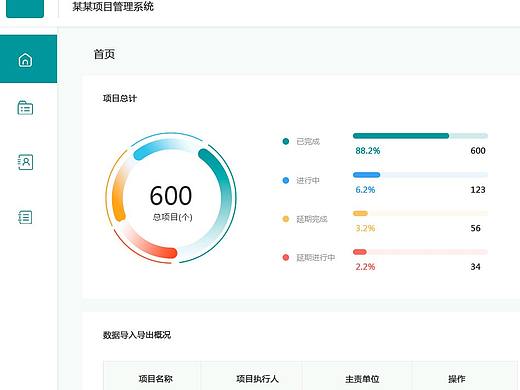
Task: Click the red 2.2% progress bar
Action: [420, 252]
